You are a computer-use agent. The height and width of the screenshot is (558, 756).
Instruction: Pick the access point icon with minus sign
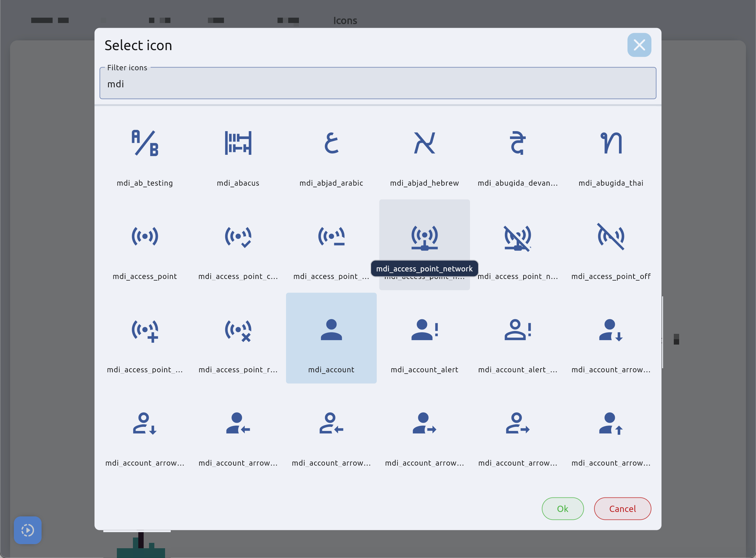(x=331, y=245)
